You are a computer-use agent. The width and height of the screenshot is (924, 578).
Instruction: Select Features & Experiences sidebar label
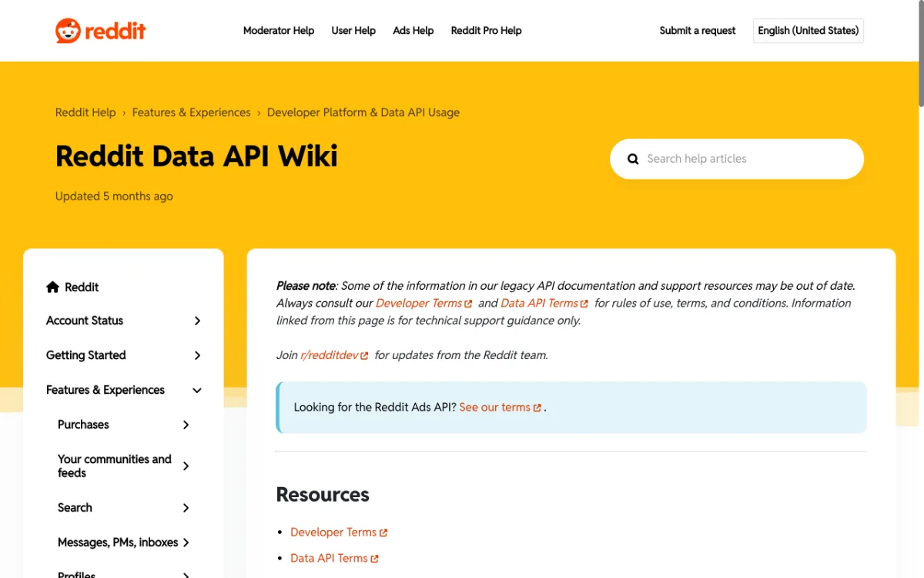tap(105, 390)
